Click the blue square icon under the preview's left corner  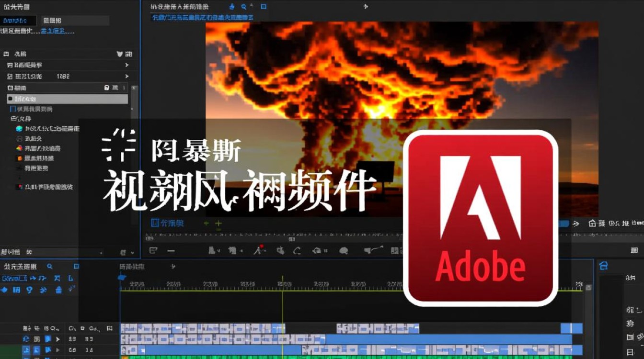tap(155, 223)
